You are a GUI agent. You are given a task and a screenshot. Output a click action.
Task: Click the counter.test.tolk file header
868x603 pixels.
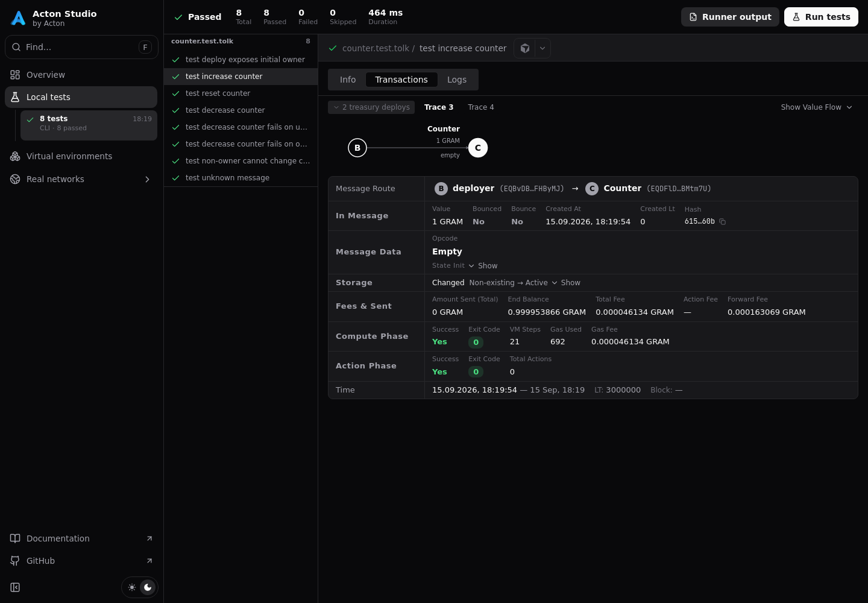(241, 42)
